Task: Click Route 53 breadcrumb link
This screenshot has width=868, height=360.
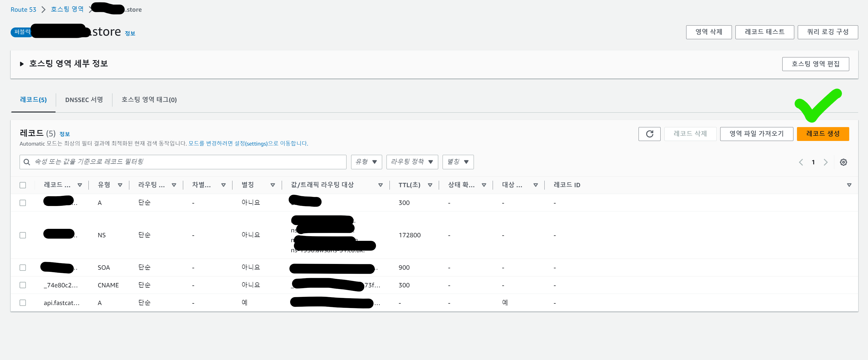Action: pyautogui.click(x=23, y=10)
